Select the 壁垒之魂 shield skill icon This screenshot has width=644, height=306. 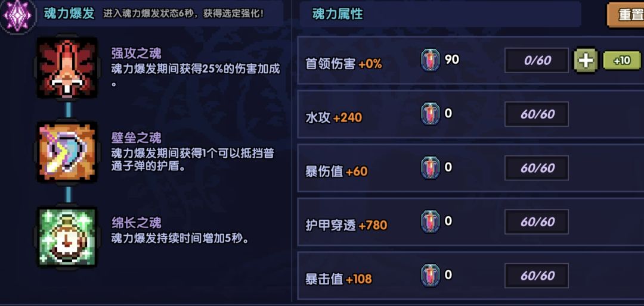click(x=67, y=153)
